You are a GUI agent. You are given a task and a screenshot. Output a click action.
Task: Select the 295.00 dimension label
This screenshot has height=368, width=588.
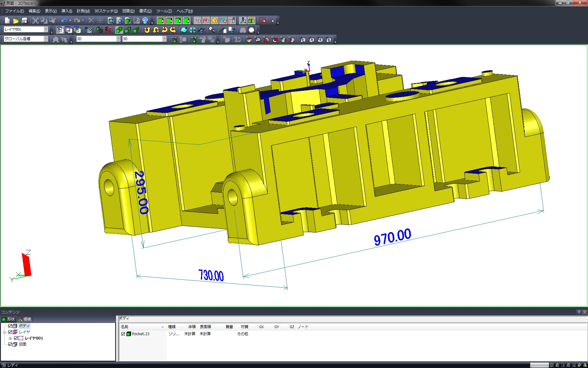(x=141, y=192)
